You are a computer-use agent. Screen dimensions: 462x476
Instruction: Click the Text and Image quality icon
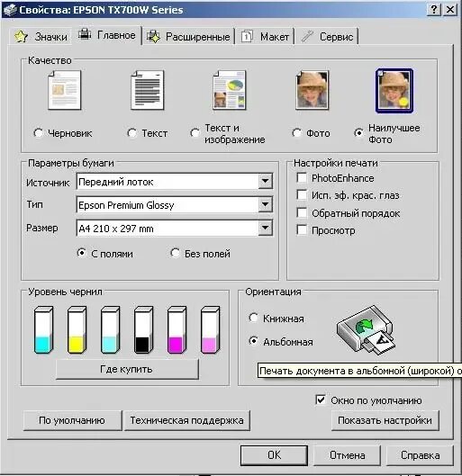click(230, 90)
